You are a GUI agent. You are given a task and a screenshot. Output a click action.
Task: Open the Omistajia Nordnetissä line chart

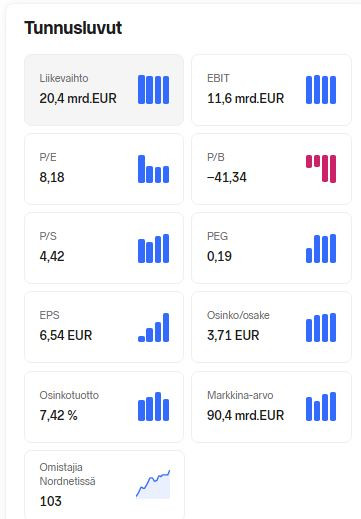coord(153,484)
